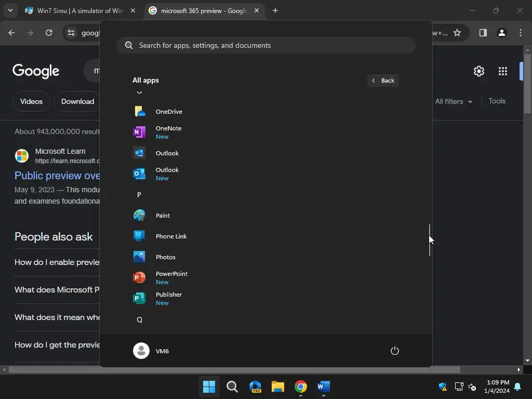Open Chrome three-dot menu
Image resolution: width=532 pixels, height=399 pixels.
[x=521, y=33]
